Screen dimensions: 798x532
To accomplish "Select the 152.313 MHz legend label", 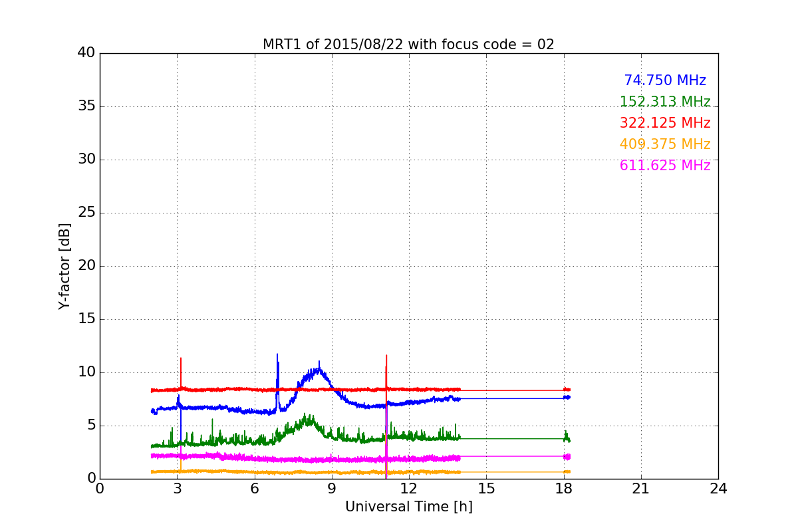I will point(665,102).
